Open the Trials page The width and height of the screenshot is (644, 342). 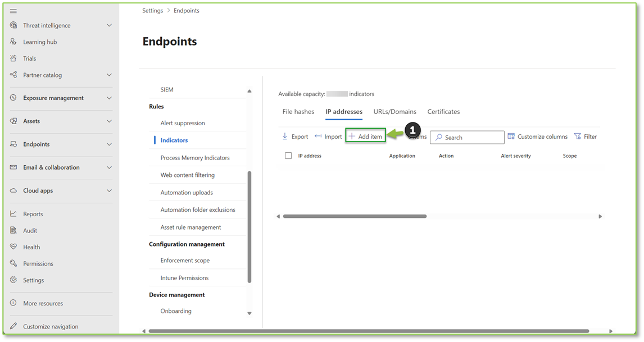(x=28, y=58)
